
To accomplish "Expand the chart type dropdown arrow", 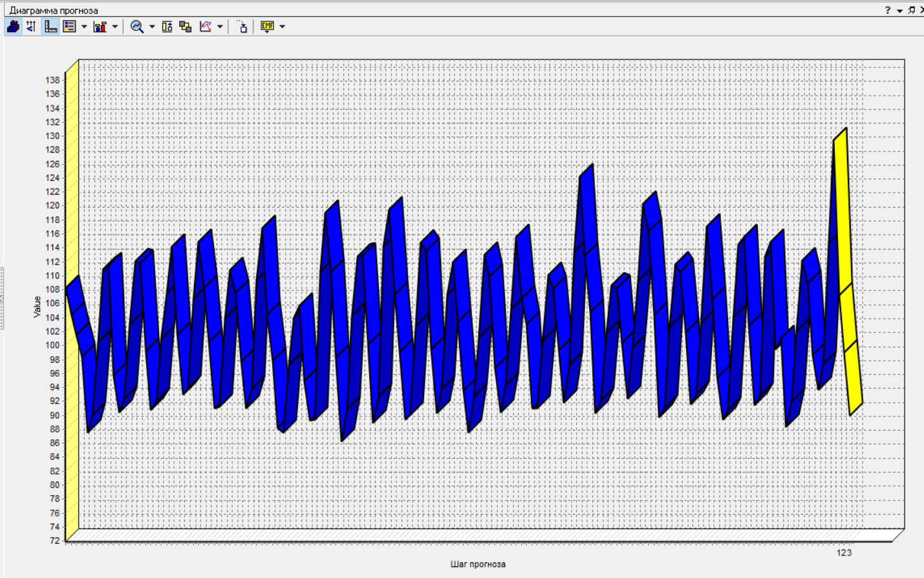I will [115, 27].
